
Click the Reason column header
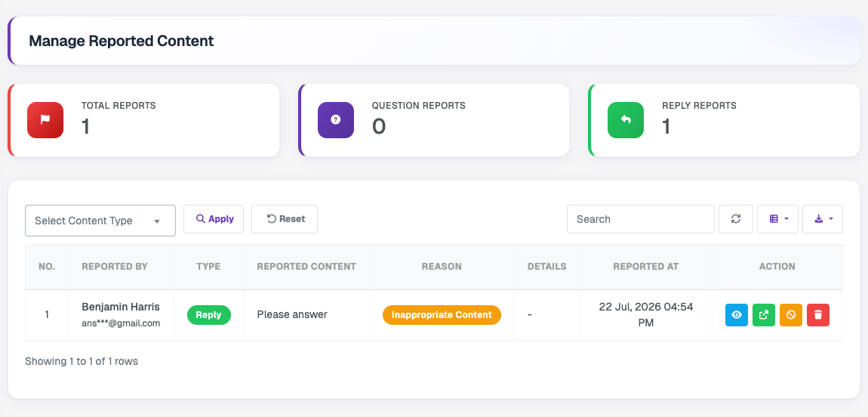(442, 267)
